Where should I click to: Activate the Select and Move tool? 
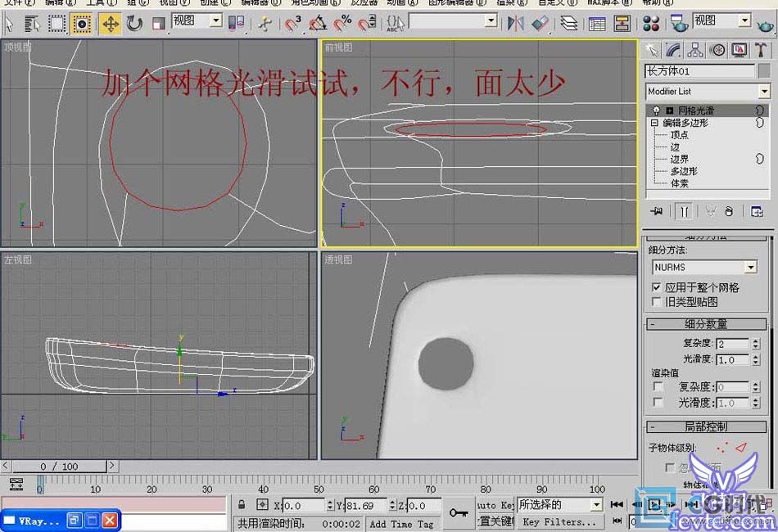pyautogui.click(x=110, y=24)
